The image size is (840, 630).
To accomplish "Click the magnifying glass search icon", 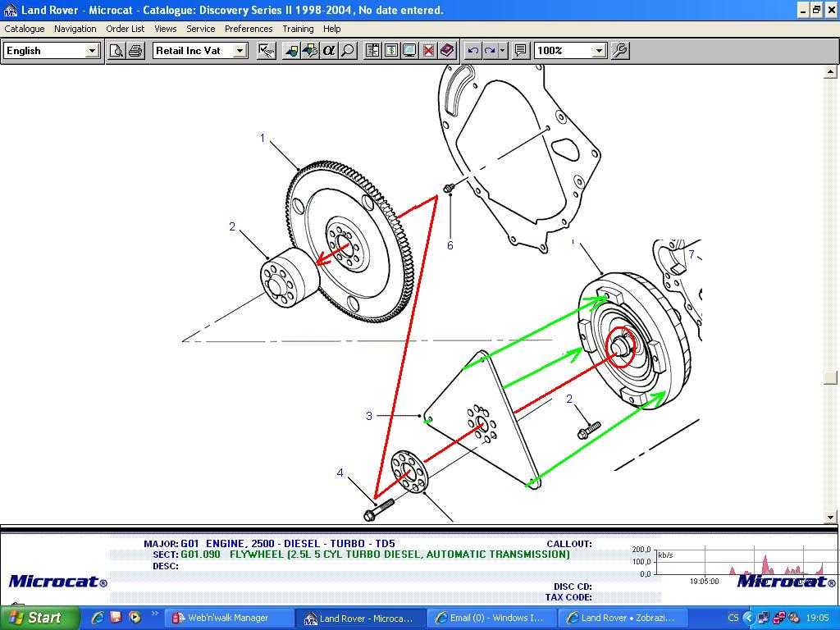I will (348, 51).
